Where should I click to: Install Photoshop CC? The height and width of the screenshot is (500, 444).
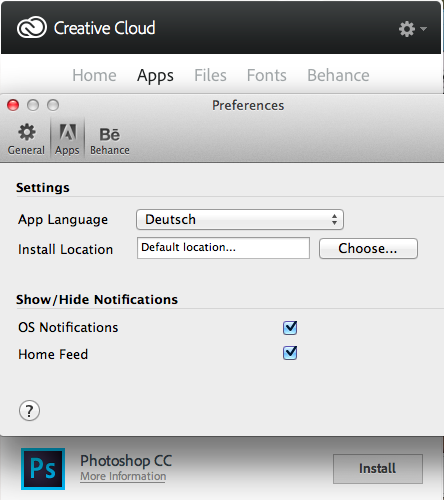pos(378,469)
